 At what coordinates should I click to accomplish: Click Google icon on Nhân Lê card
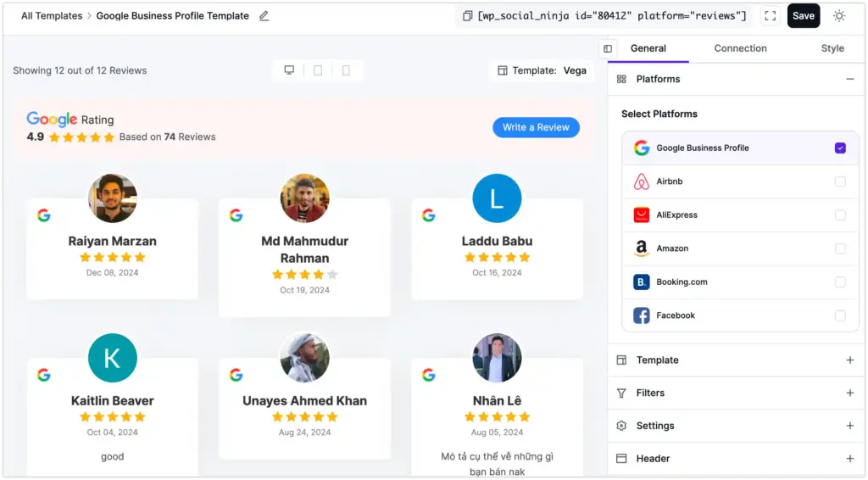tap(428, 375)
